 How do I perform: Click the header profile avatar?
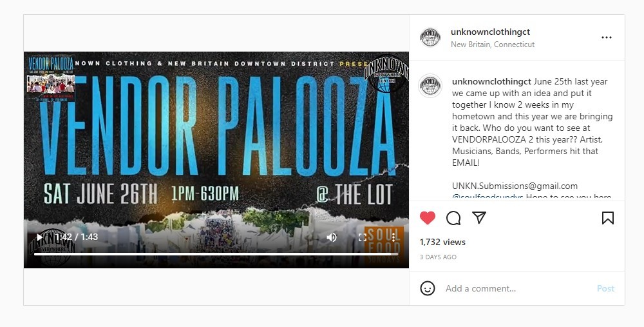point(430,38)
